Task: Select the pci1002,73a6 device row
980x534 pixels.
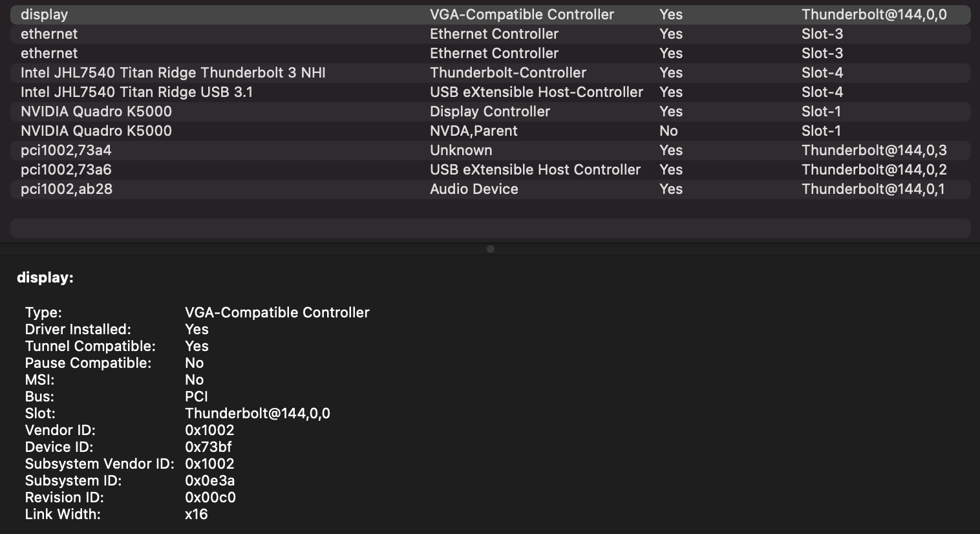Action: coord(66,170)
